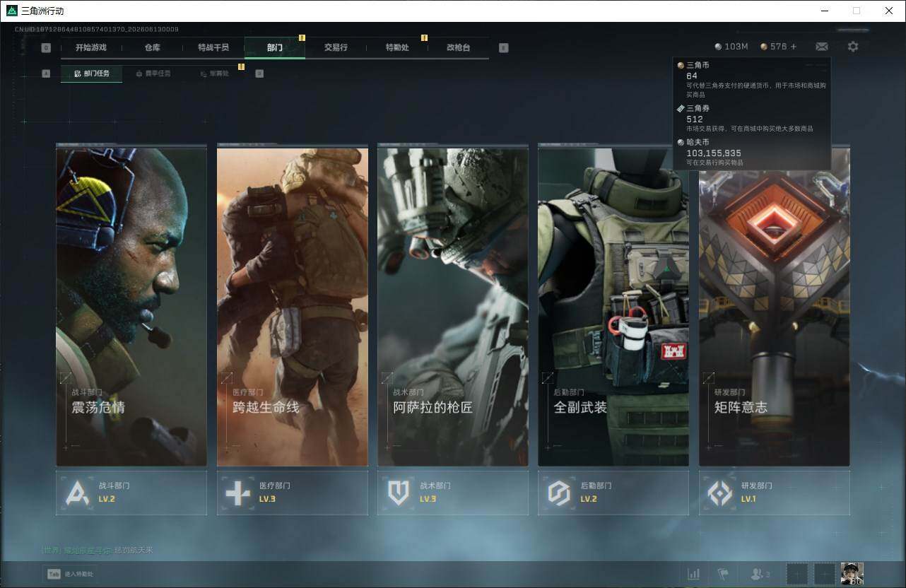Click the first empty squad plus slot

(796, 574)
